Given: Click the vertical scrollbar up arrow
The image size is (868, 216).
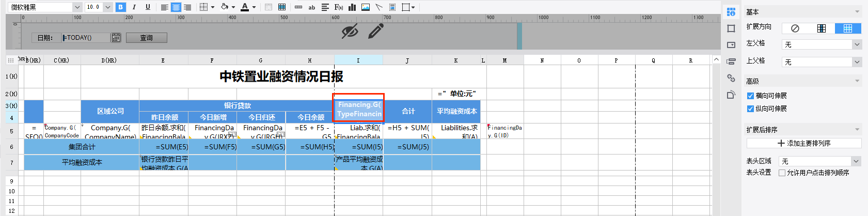Looking at the screenshot, I should pyautogui.click(x=716, y=59).
